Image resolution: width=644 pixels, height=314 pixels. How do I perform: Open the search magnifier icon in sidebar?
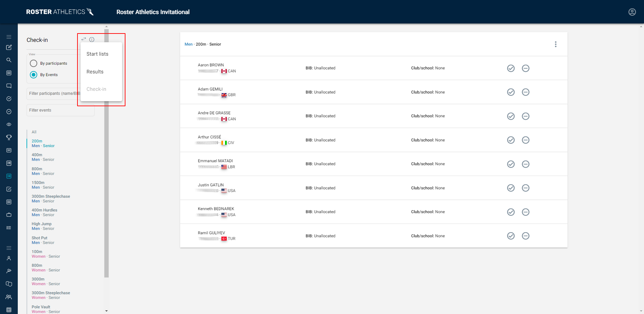click(9, 60)
